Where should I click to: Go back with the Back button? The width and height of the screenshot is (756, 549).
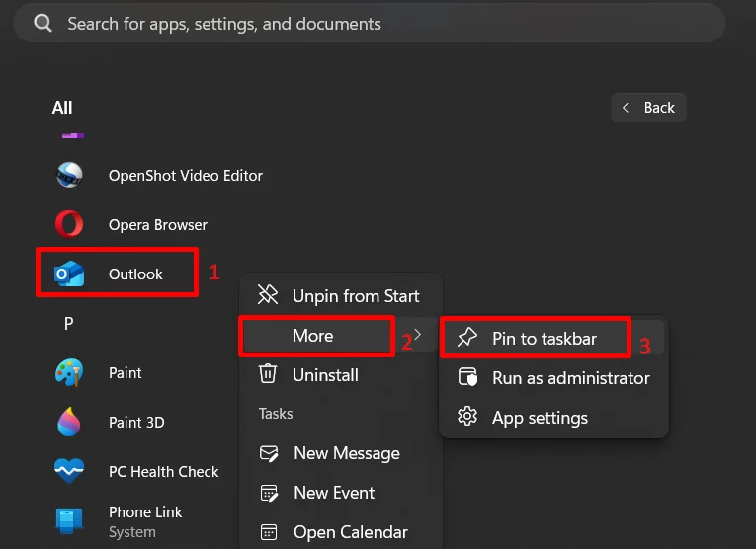648,108
